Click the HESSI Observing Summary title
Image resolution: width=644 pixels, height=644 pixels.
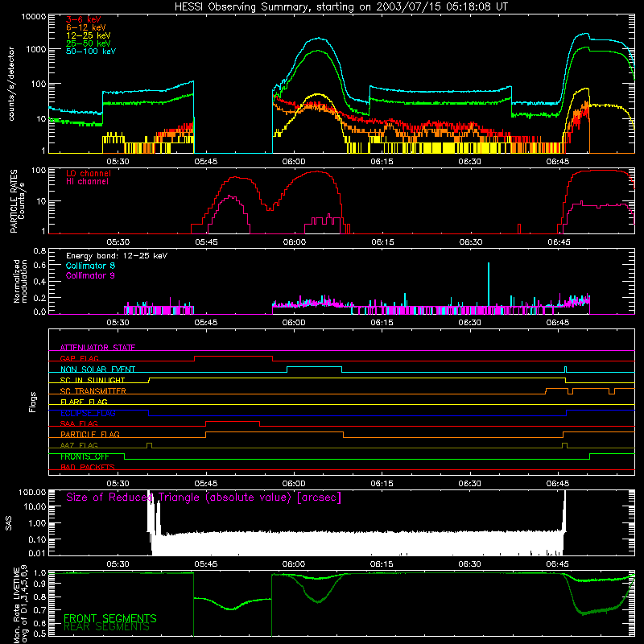point(341,7)
